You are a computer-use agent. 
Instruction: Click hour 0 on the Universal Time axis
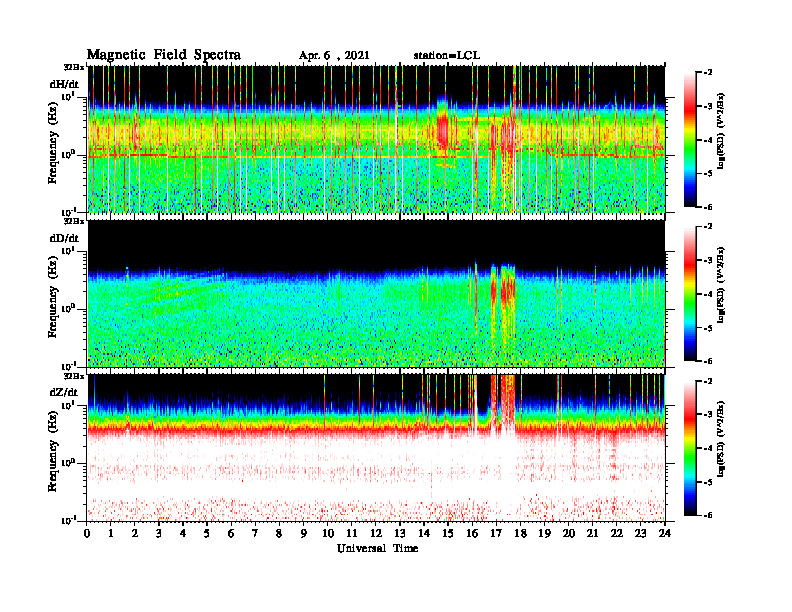(87, 533)
